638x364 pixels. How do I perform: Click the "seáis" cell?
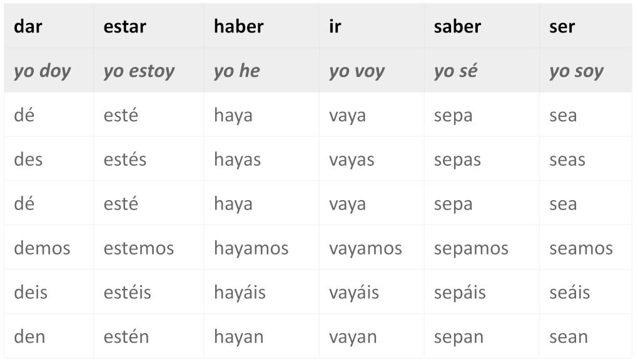click(x=569, y=292)
